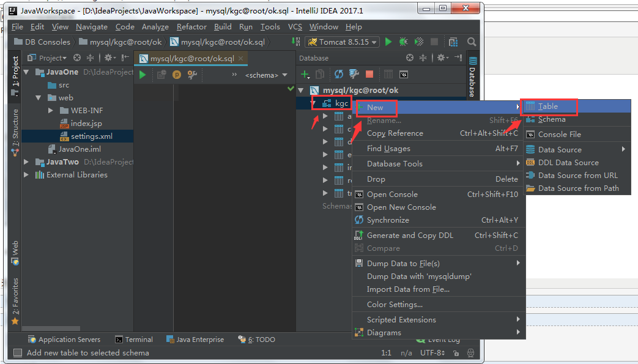Click the Search Everywhere magnifier icon
The width and height of the screenshot is (638, 364).
tap(472, 42)
